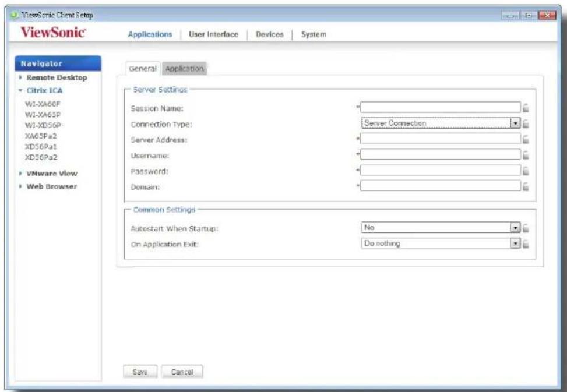Click the Username input field

[x=441, y=154]
